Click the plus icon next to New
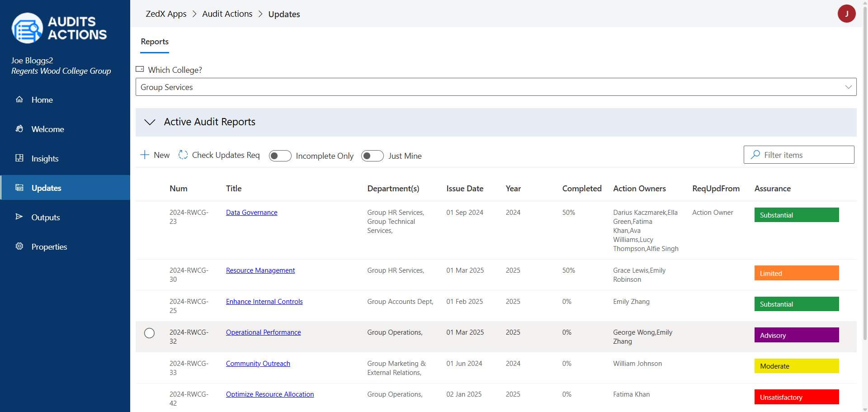The image size is (868, 412). coord(145,155)
